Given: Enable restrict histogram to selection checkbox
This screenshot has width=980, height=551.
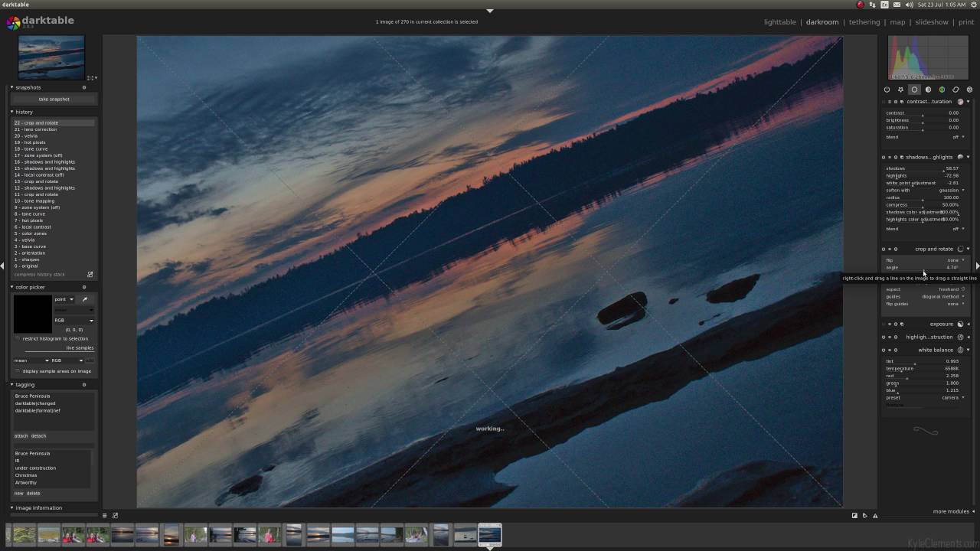Looking at the screenshot, I should 18,338.
